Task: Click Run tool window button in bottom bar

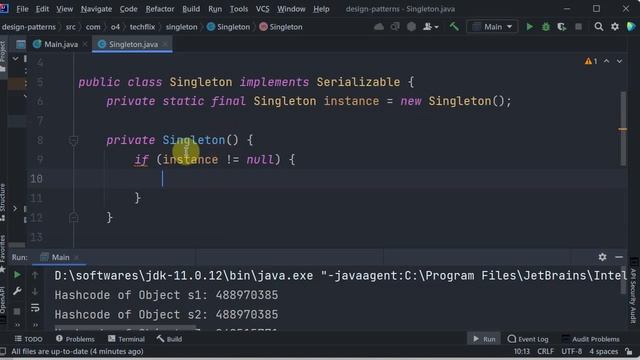Action: tap(484, 339)
